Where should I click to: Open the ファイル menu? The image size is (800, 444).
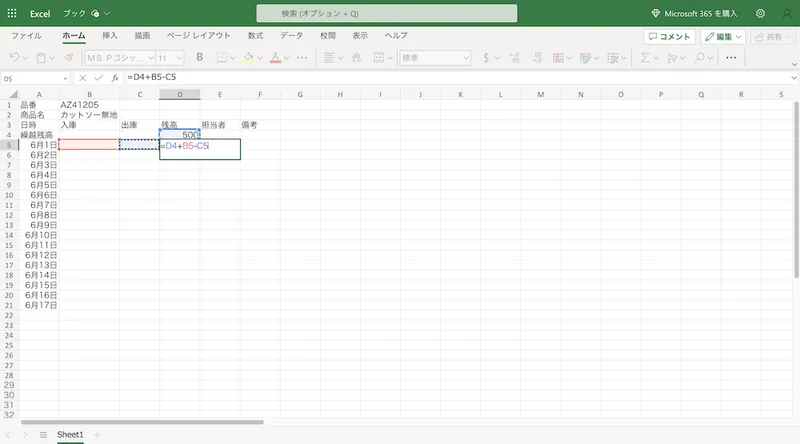click(x=27, y=36)
